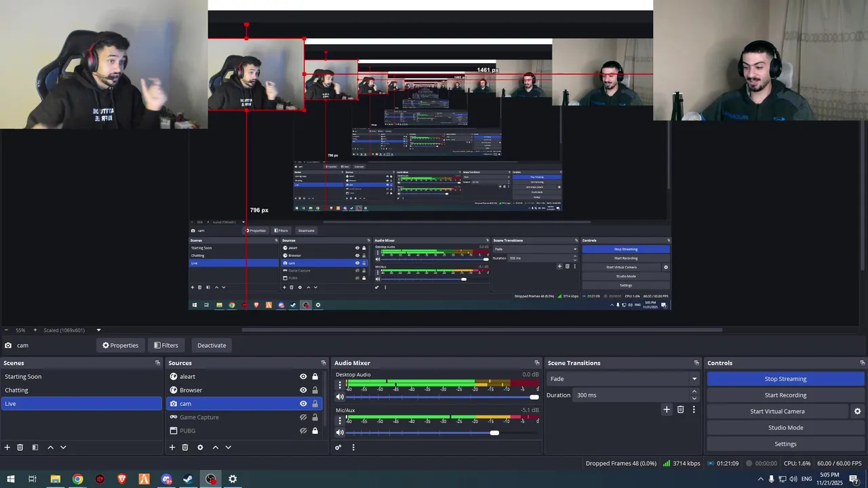Screen dimensions: 868x488
Task: Open OBS Settings button
Action: point(785,444)
